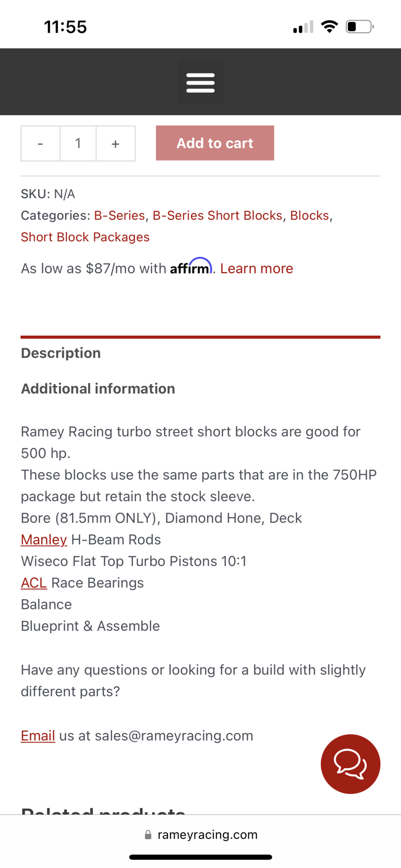Click Learn more about Affirm financing
The width and height of the screenshot is (401, 868).
(256, 269)
